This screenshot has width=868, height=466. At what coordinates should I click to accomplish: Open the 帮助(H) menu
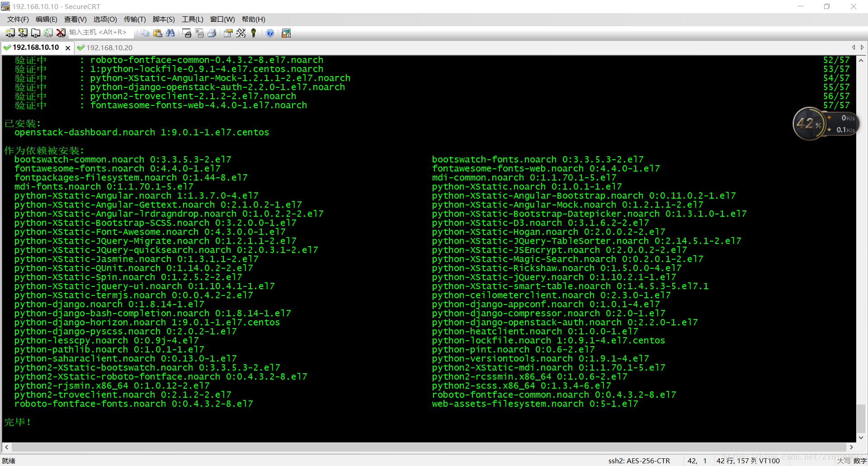pos(253,19)
